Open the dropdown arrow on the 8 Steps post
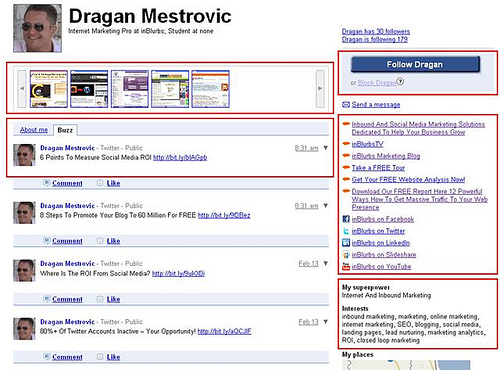The width and height of the screenshot is (500, 370). tap(326, 205)
